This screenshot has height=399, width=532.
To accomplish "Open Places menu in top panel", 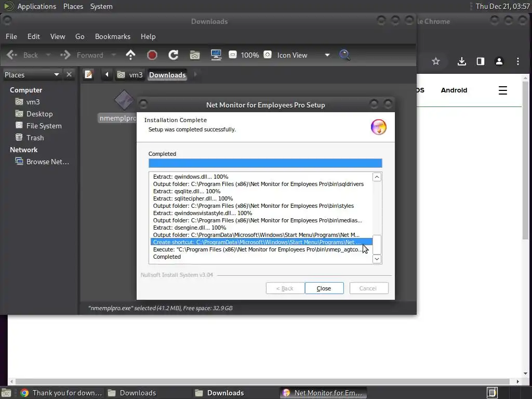I will point(73,6).
